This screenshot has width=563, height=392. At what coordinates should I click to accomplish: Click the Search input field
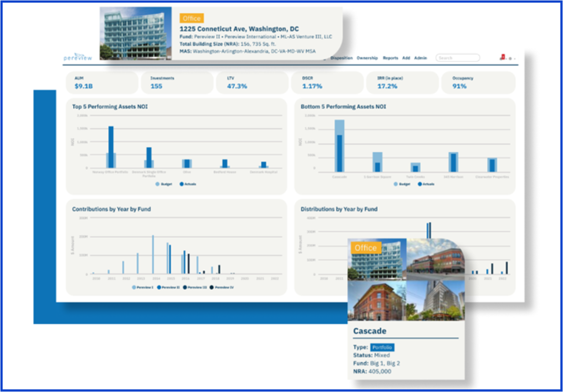pos(457,58)
